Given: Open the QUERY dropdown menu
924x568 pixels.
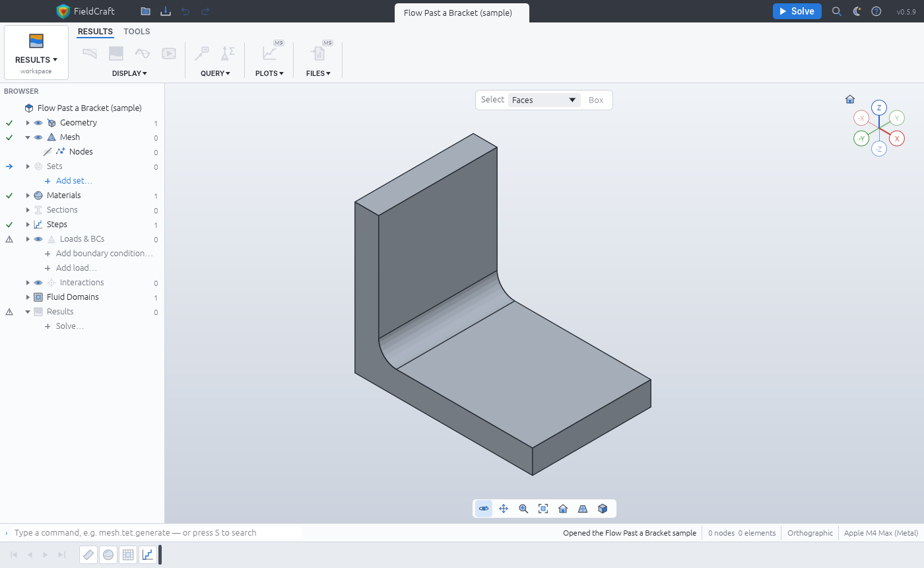Looking at the screenshot, I should [x=215, y=73].
